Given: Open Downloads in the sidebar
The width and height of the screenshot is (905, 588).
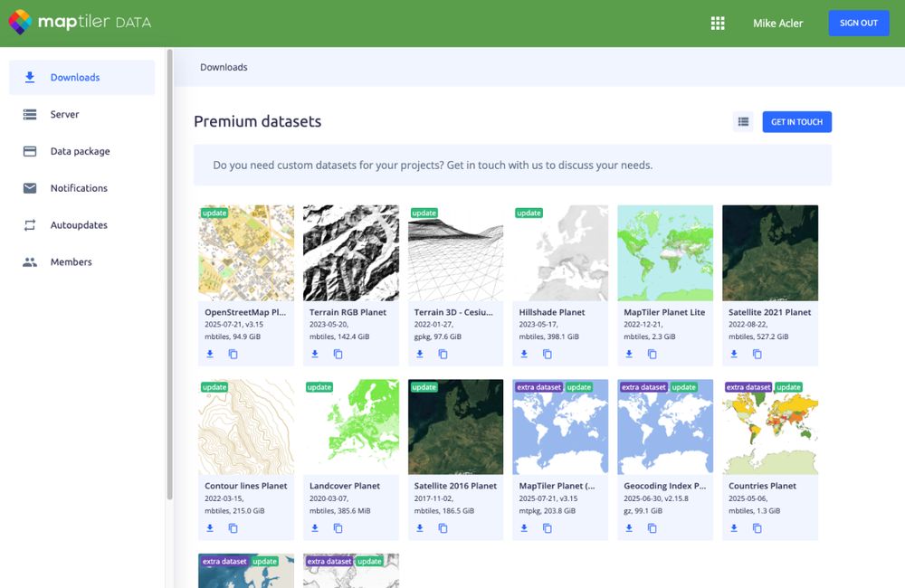Looking at the screenshot, I should click(82, 77).
